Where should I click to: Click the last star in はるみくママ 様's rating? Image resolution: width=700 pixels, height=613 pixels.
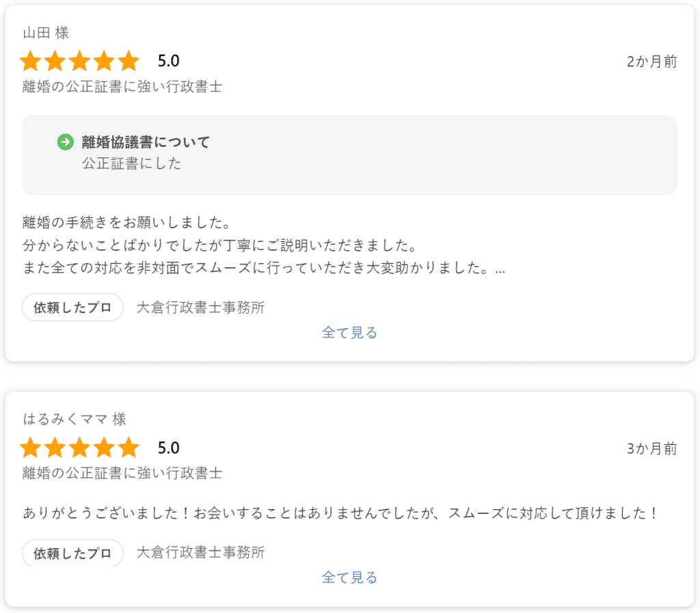pyautogui.click(x=129, y=448)
